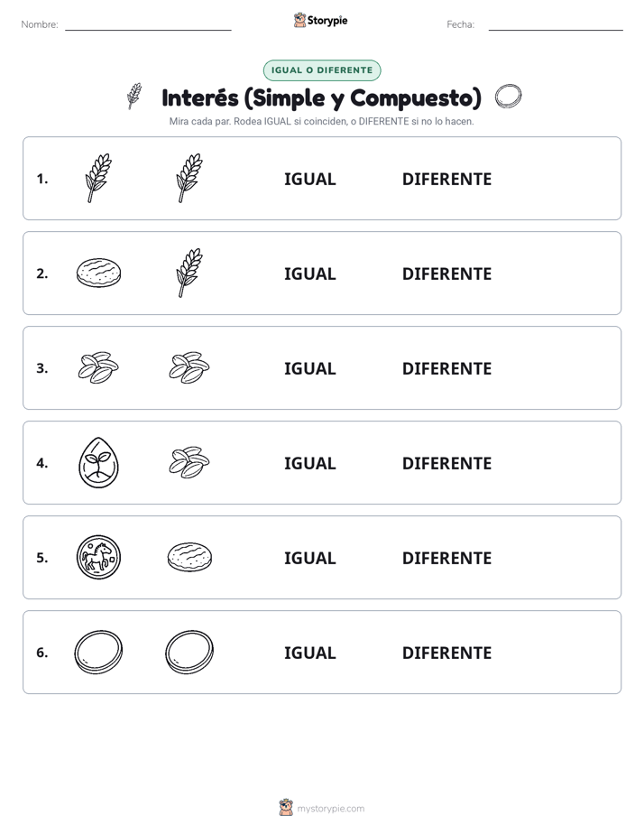Click the coin icon beside the title

click(x=508, y=97)
